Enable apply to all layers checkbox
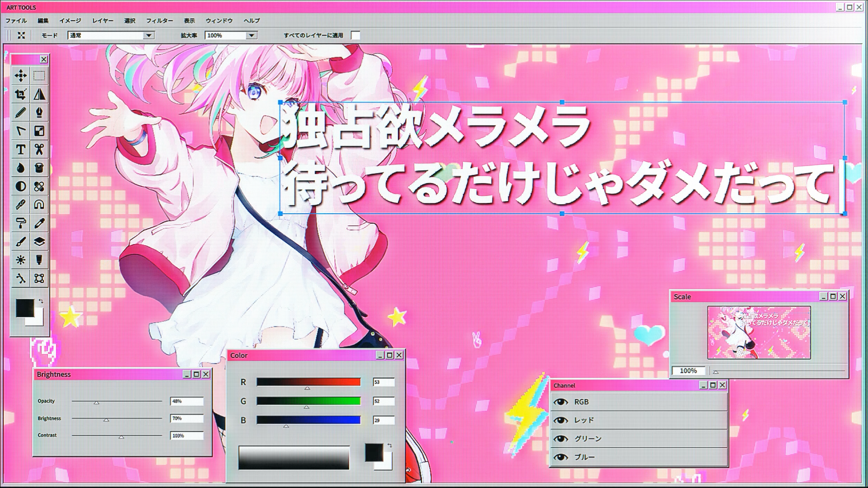The width and height of the screenshot is (868, 488). point(355,35)
